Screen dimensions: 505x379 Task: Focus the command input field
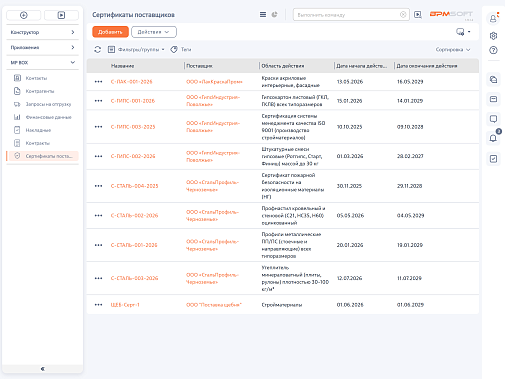click(x=348, y=15)
